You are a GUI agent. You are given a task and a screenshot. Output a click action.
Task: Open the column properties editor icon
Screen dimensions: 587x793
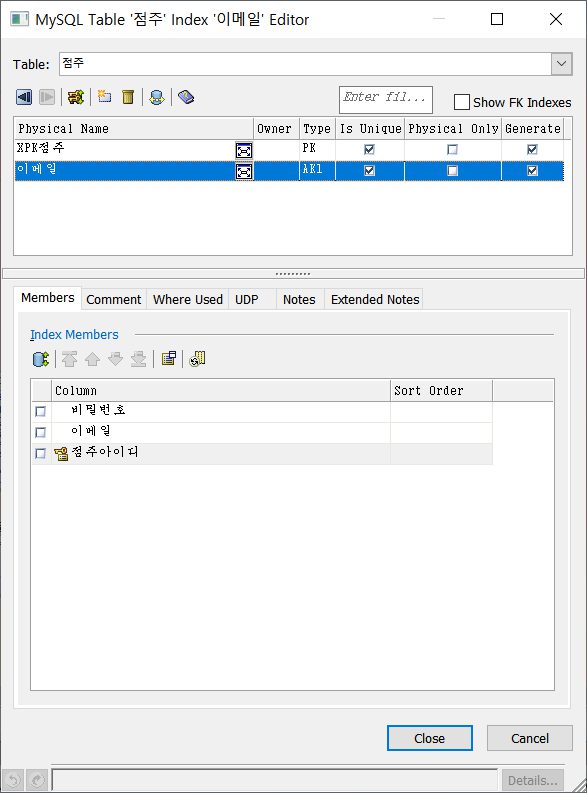(x=169, y=359)
